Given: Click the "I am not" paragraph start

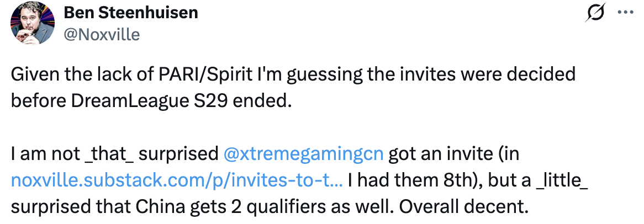Looking at the screenshot, I should click(44, 154).
